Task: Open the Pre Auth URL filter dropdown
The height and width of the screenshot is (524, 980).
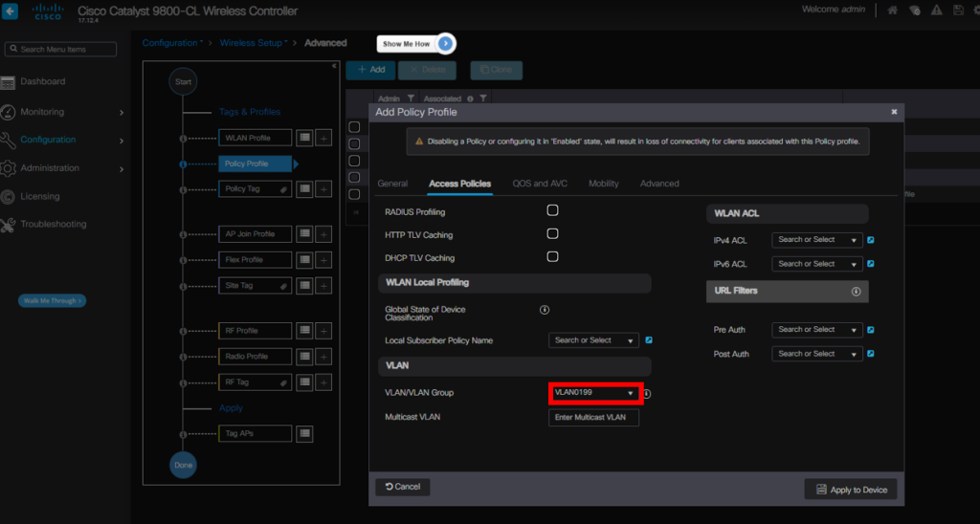Action: click(817, 330)
